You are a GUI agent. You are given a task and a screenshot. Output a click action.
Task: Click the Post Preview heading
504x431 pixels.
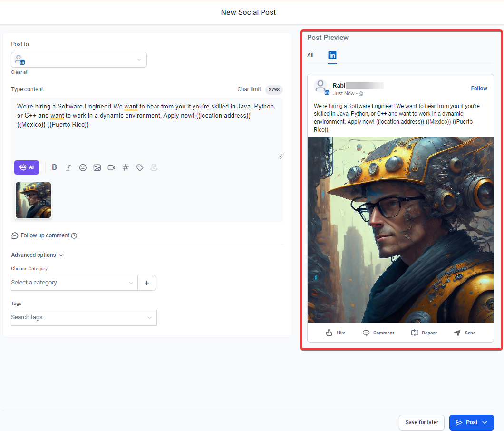[x=328, y=38]
